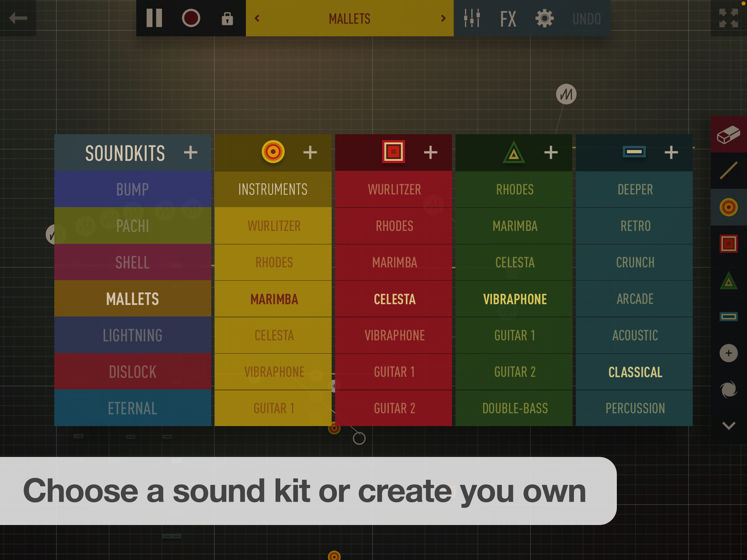
Task: Select the line drawing tool
Action: [x=728, y=171]
